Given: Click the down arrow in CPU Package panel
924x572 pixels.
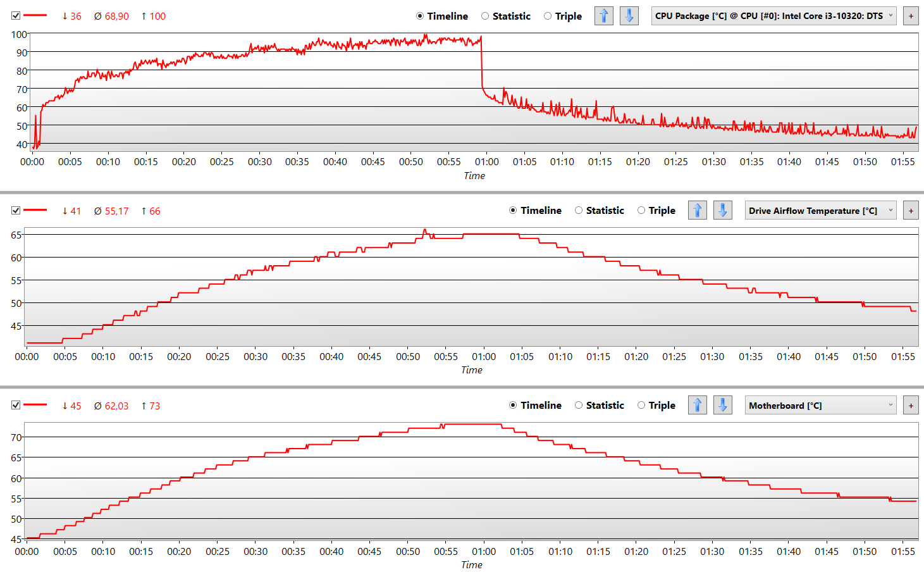Looking at the screenshot, I should click(629, 16).
